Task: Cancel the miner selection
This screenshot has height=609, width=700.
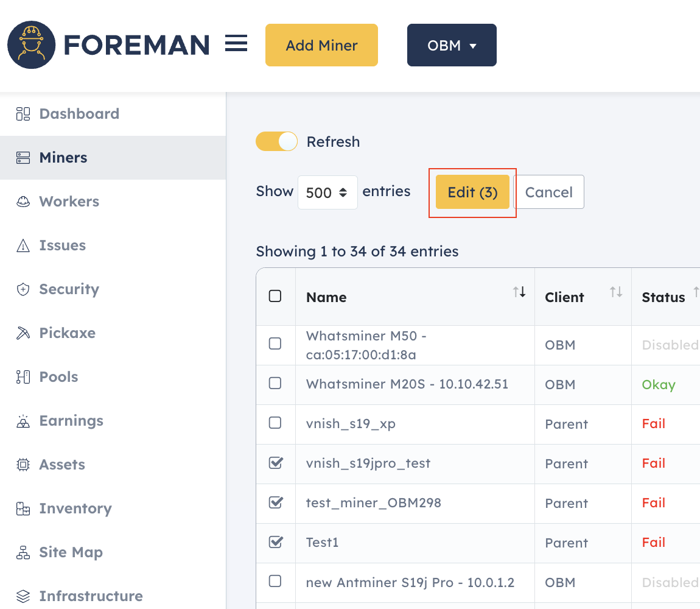Action: [548, 192]
